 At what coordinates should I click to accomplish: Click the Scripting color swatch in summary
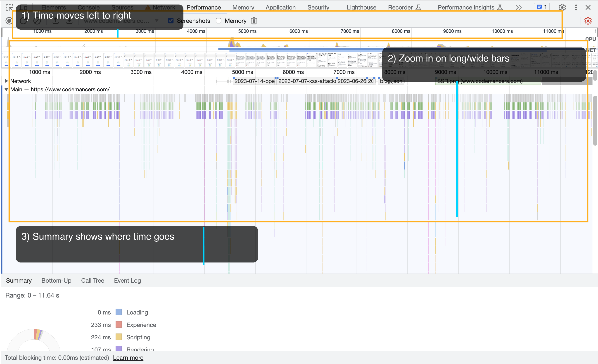point(119,337)
